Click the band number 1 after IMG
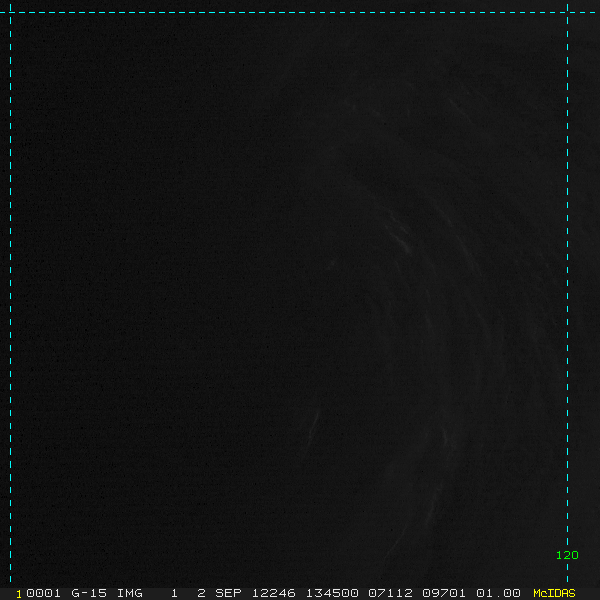600x600 pixels. (x=174, y=593)
